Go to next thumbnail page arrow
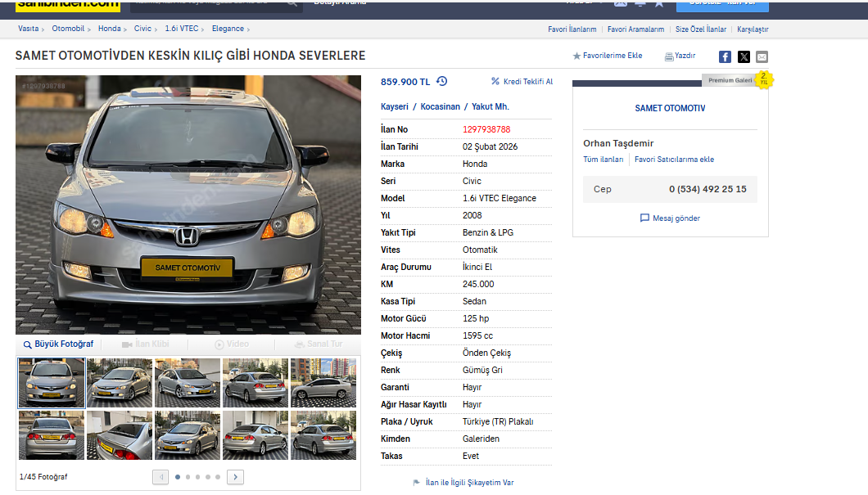Viewport: 868px width, 495px height. [x=235, y=477]
